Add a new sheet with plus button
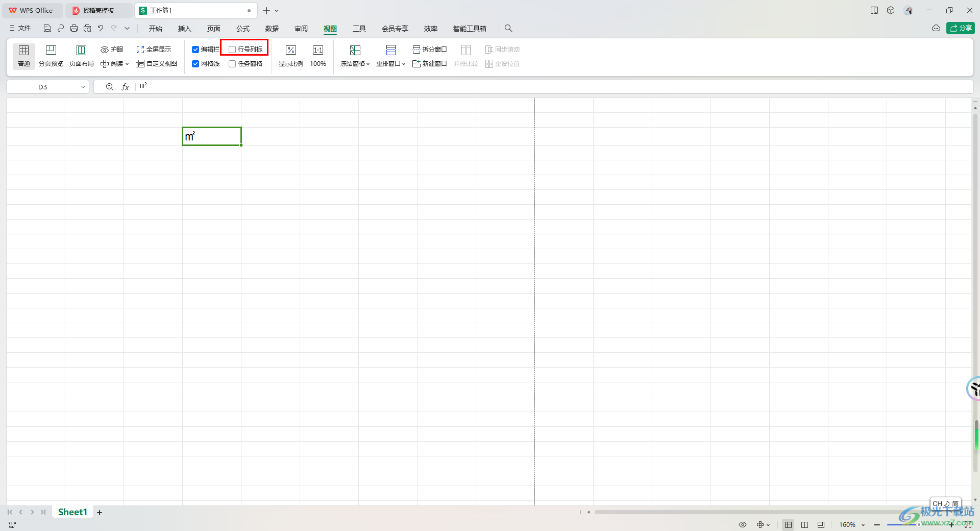The height and width of the screenshot is (531, 980). [100, 513]
